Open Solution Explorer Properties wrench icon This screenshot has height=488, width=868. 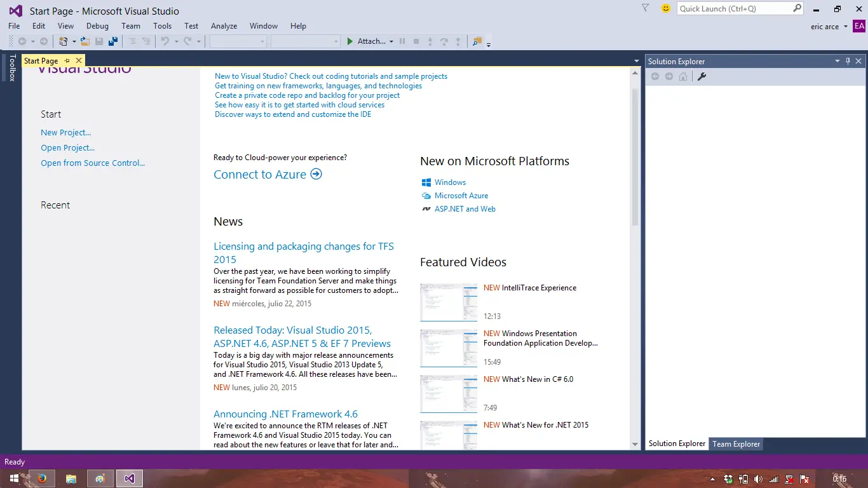(x=702, y=76)
